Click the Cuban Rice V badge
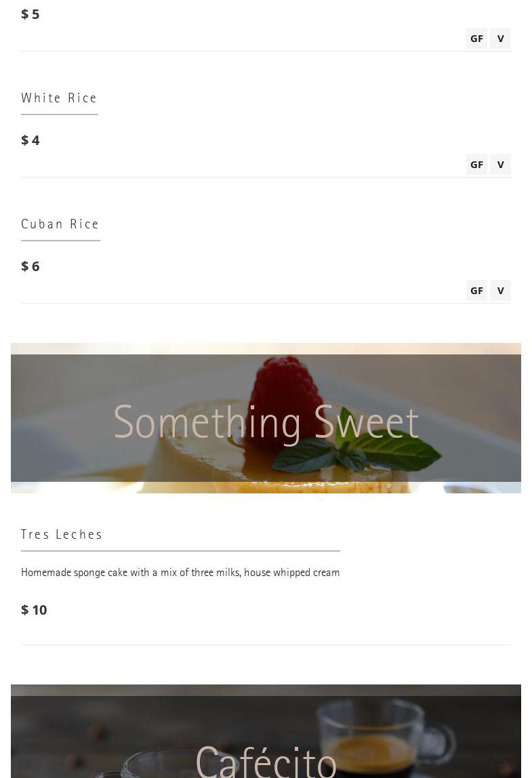Screen dimensions: 532x778 [x=500, y=291]
